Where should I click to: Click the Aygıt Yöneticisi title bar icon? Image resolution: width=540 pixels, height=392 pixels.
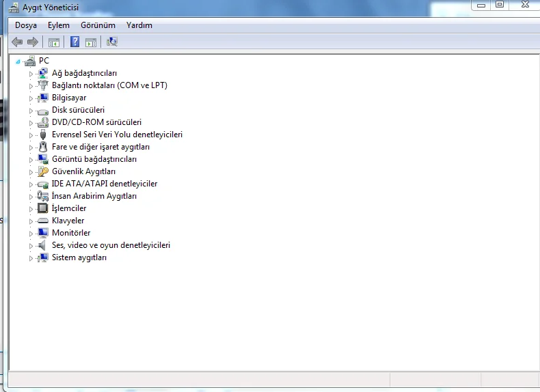pyautogui.click(x=14, y=8)
